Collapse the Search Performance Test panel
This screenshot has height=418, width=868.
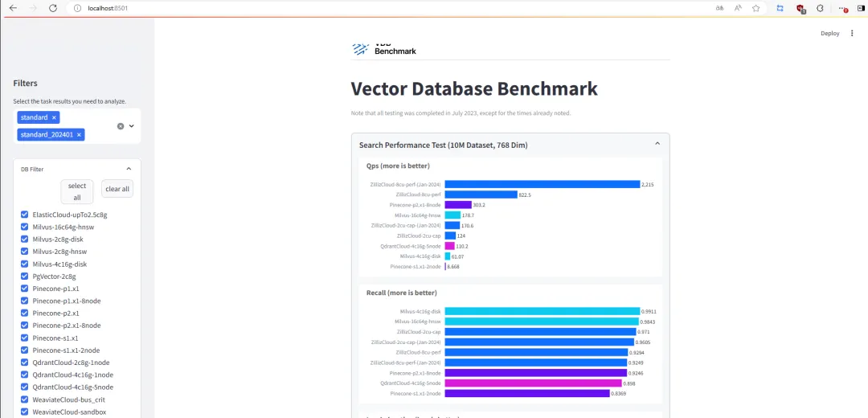[657, 143]
